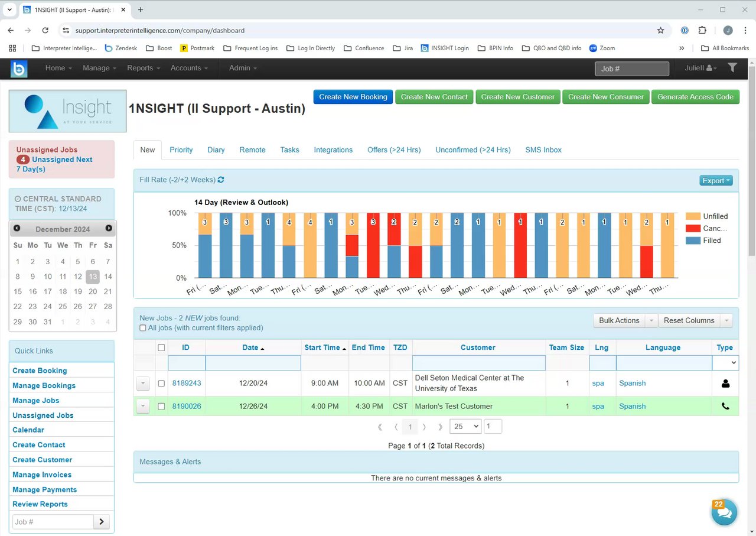The width and height of the screenshot is (756, 536).
Task: Reload the browser page
Action: 45,30
